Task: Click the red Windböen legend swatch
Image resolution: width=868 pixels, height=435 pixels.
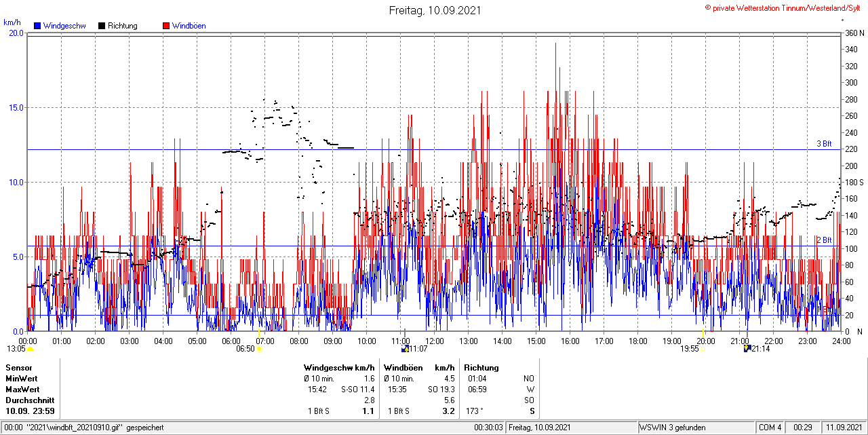Action: click(166, 26)
